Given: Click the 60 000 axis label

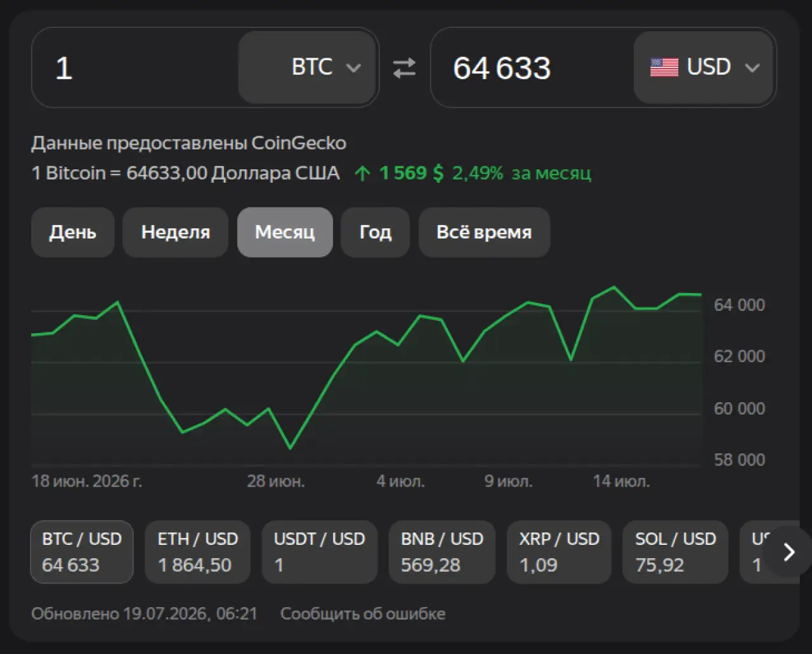Looking at the screenshot, I should pyautogui.click(x=740, y=409).
